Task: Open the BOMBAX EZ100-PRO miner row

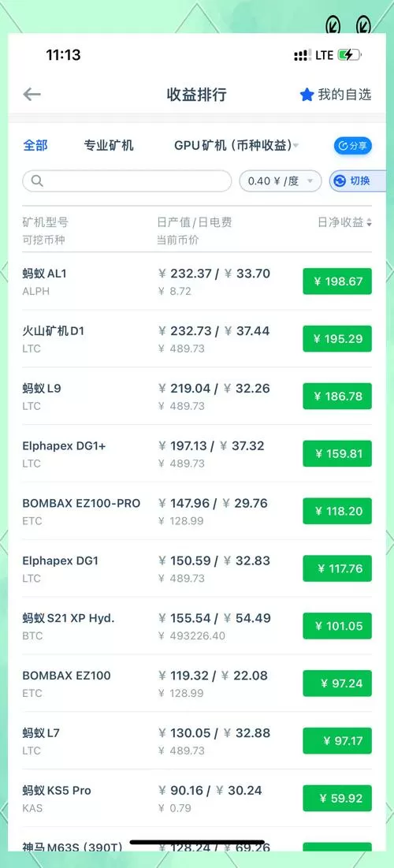Action: 197,511
